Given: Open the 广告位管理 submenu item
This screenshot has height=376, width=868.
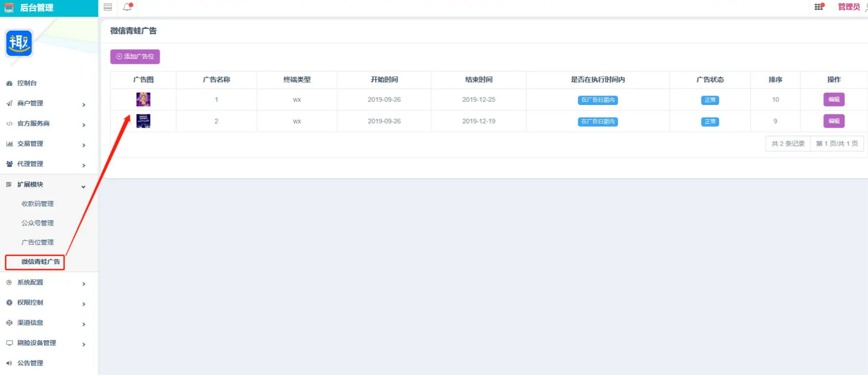Looking at the screenshot, I should 37,242.
